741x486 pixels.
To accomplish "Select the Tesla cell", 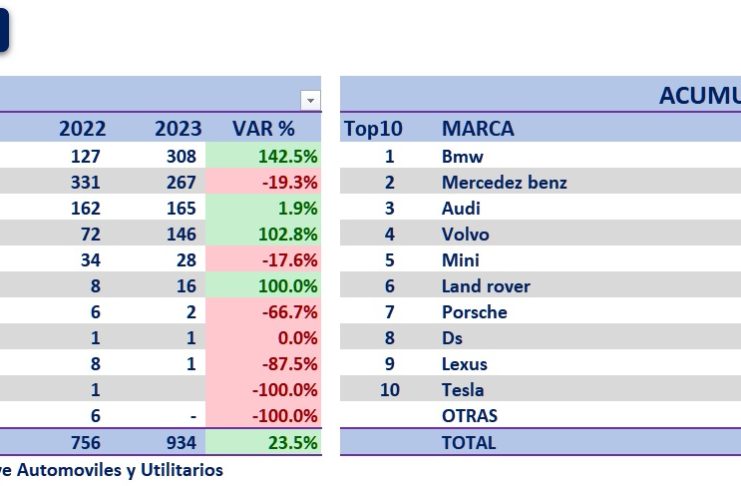I will pos(463,390).
